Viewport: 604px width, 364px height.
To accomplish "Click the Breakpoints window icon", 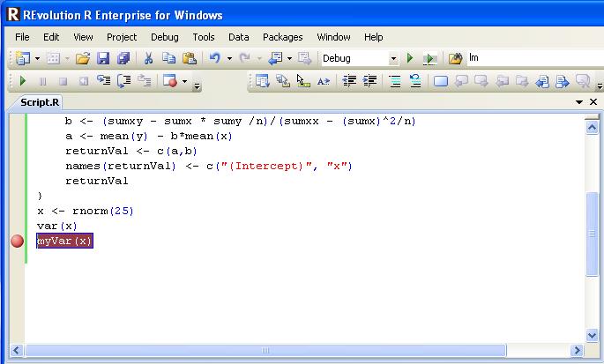I will [x=170, y=81].
